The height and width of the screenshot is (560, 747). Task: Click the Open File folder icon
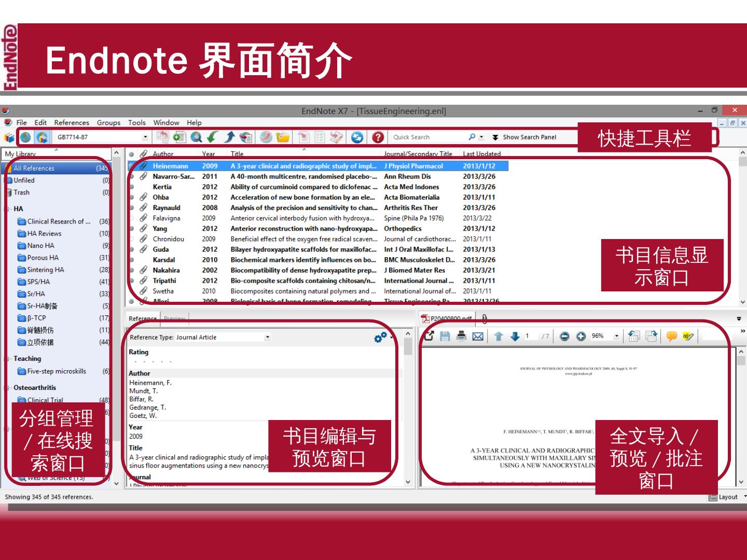283,137
